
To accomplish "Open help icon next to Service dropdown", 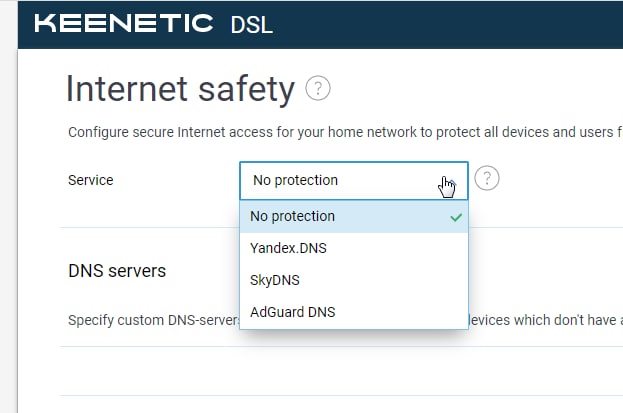I will click(486, 179).
